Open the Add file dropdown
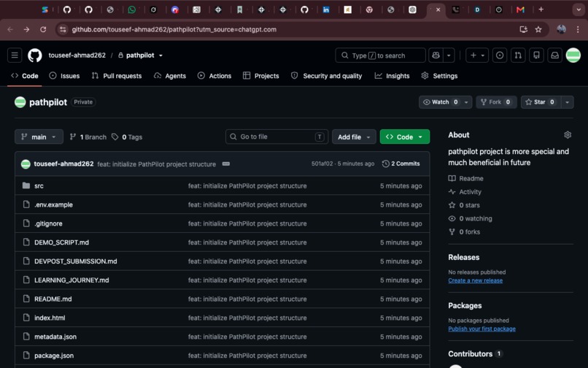The height and width of the screenshot is (368, 588). 354,137
